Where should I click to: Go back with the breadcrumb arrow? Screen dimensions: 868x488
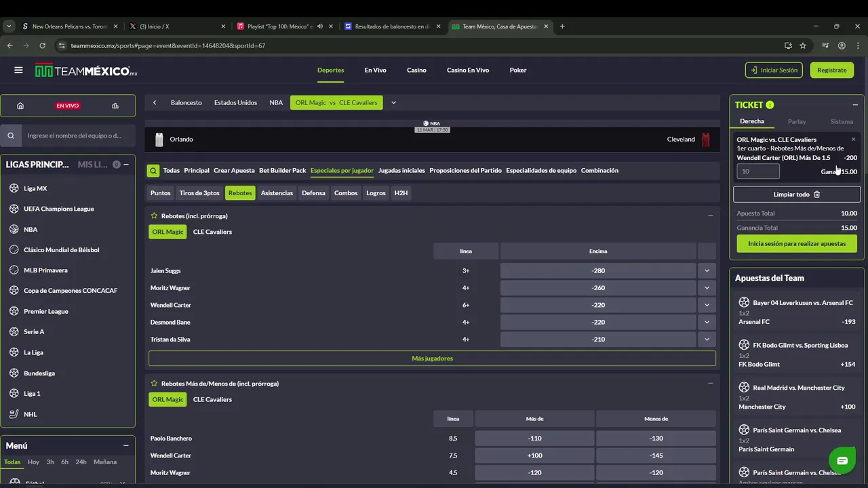click(x=155, y=103)
